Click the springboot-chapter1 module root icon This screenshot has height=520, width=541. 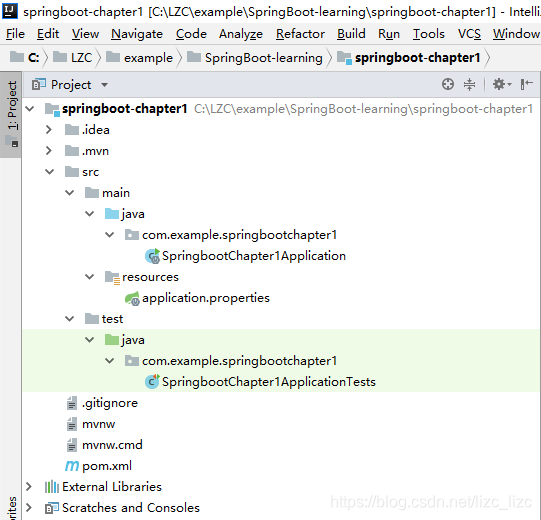[x=52, y=109]
